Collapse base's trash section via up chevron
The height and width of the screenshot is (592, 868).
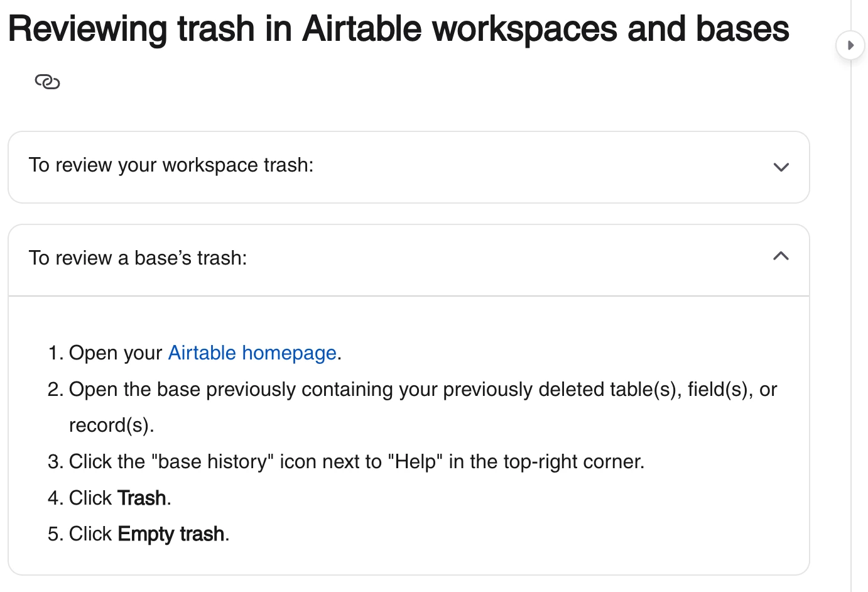click(781, 256)
